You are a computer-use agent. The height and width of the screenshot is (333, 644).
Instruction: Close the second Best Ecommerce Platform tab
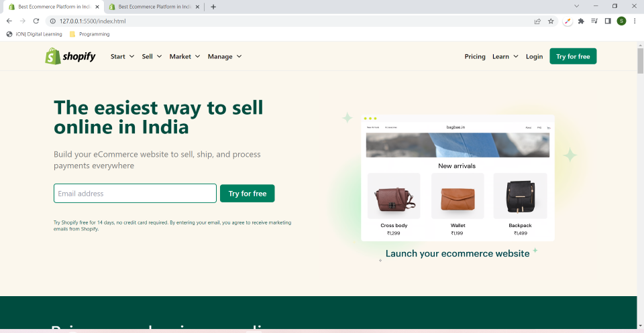coord(197,7)
